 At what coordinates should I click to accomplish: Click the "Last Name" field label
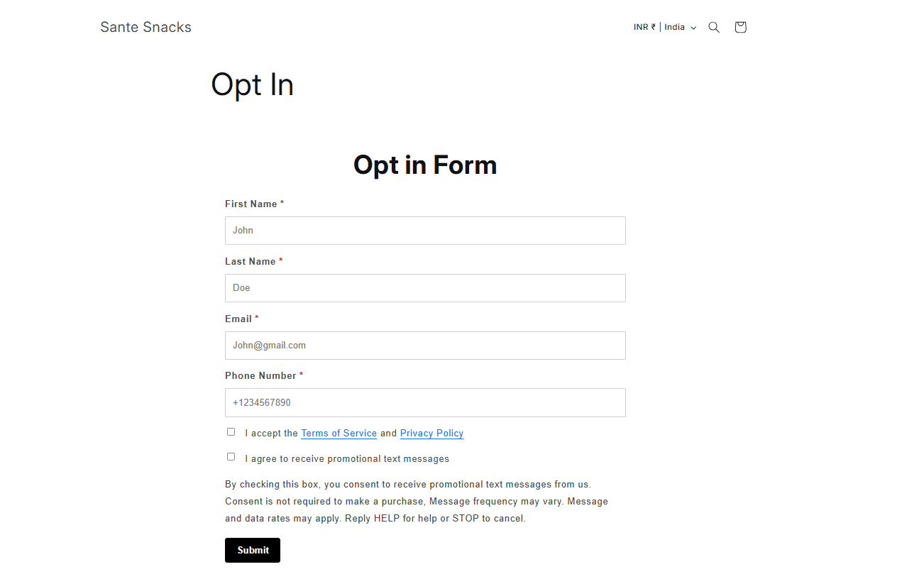pos(250,262)
